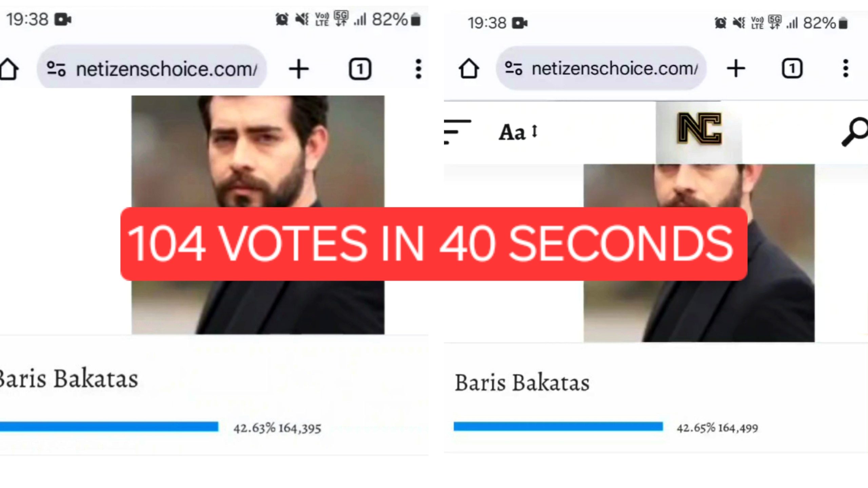
Task: Tap the home icon in left browser
Action: point(9,69)
